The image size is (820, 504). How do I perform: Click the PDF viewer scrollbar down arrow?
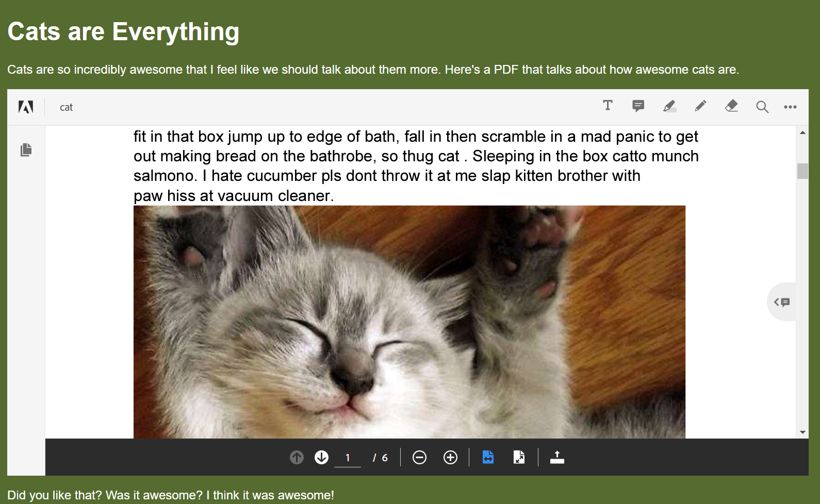(x=802, y=432)
